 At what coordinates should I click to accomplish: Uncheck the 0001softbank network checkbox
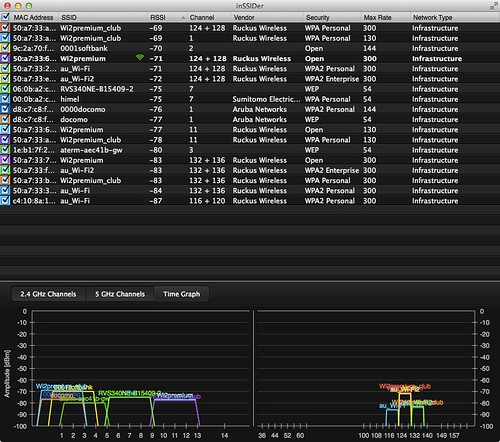tap(5, 48)
